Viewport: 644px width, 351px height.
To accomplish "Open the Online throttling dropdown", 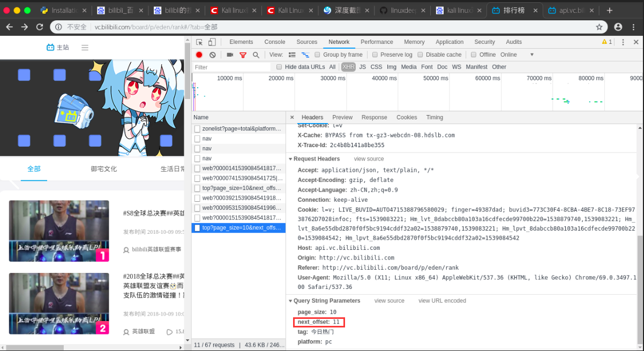I will (x=517, y=55).
